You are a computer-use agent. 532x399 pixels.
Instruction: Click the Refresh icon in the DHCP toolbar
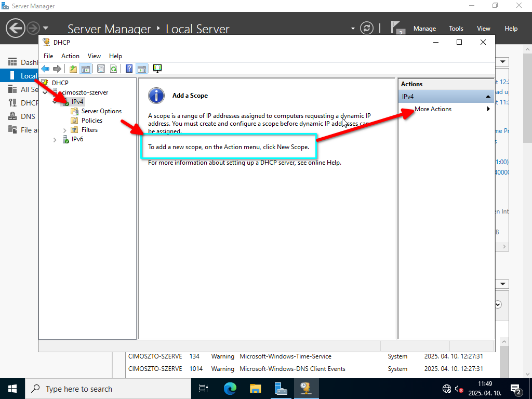(x=113, y=69)
